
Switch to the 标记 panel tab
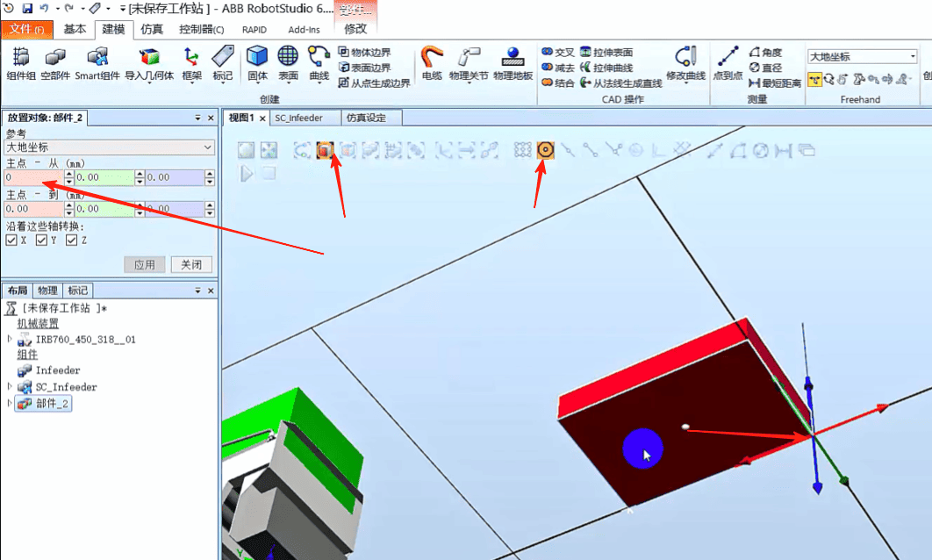pos(78,291)
